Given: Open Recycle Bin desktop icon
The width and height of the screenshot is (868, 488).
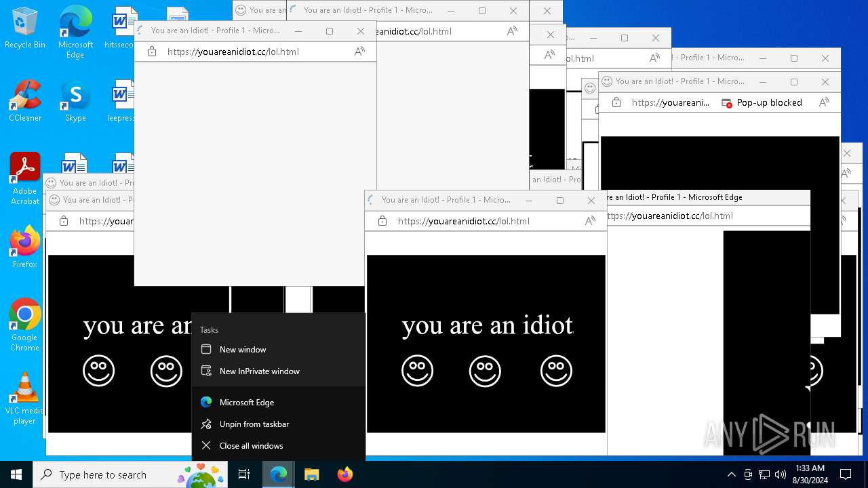Looking at the screenshot, I should click(x=25, y=28).
